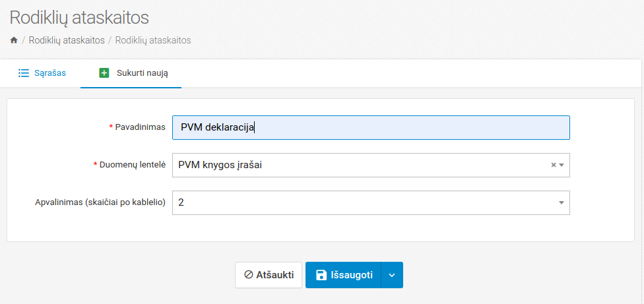The image size is (644, 304).
Task: Open the split caret next to Išsaugoti
Action: tap(392, 275)
